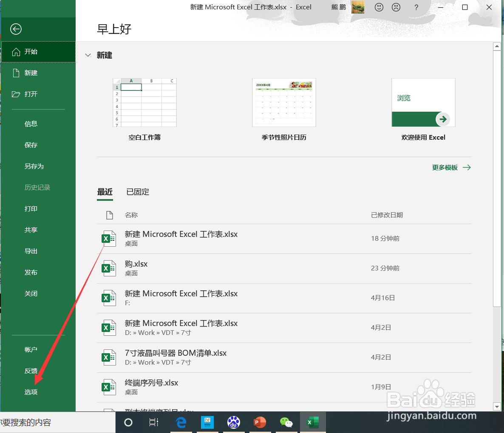
Task: Click the back arrow to leave backstage
Action: (16, 29)
